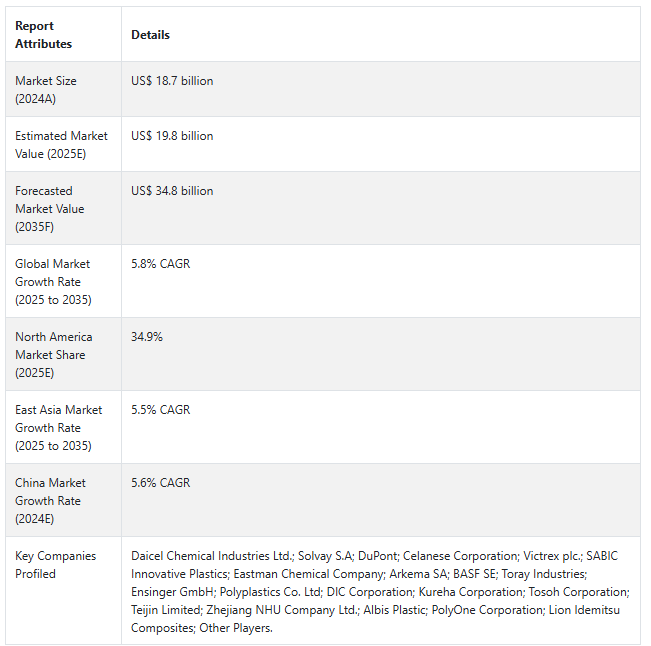Select the "North America Market Share" cell

(x=53, y=355)
